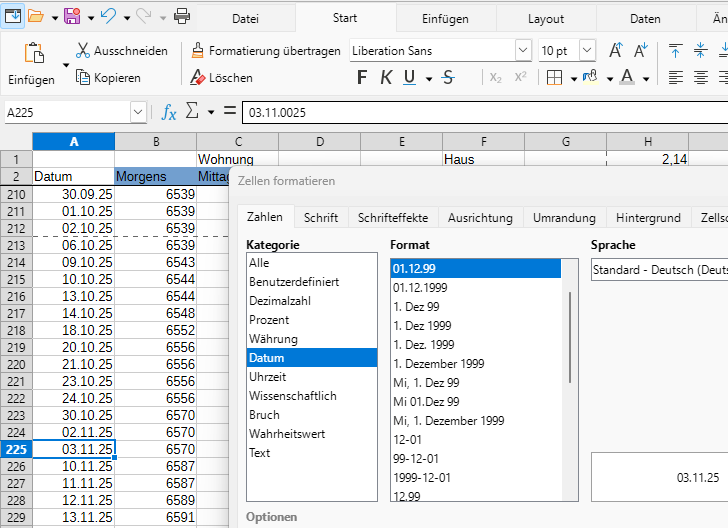This screenshot has width=728, height=528.
Task: Click the Formatierung übertragen paintbrush
Action: coord(197,51)
